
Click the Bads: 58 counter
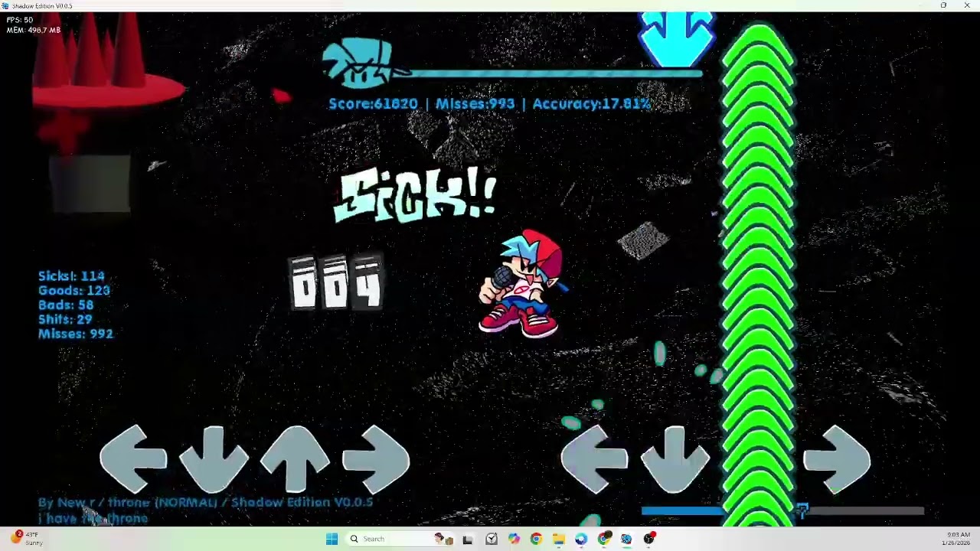click(66, 305)
